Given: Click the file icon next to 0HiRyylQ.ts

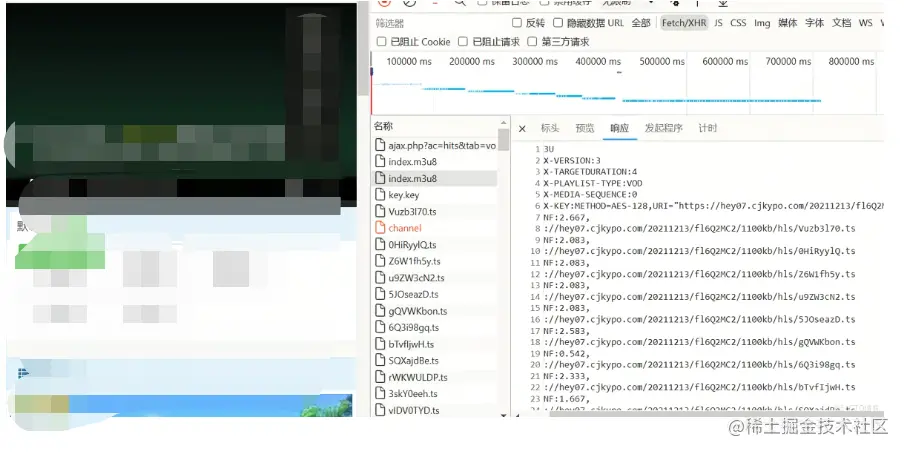Looking at the screenshot, I should pyautogui.click(x=379, y=244).
